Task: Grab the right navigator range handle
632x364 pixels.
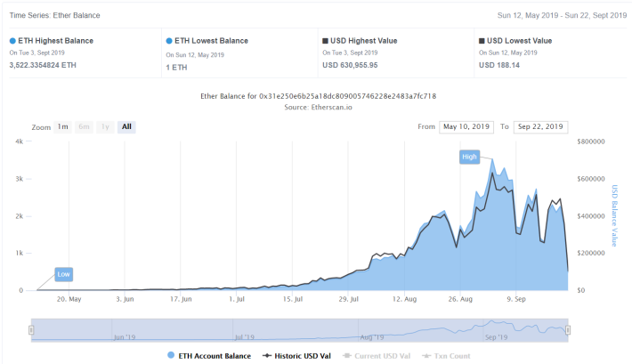Action: 568,330
